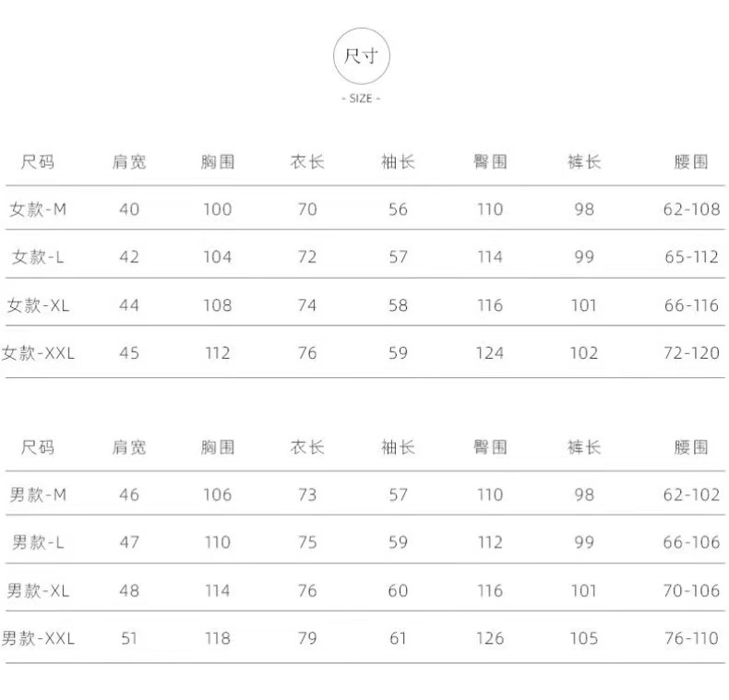Click 肩宽 header in the men's table
This screenshot has width=729, height=700.
click(x=129, y=447)
